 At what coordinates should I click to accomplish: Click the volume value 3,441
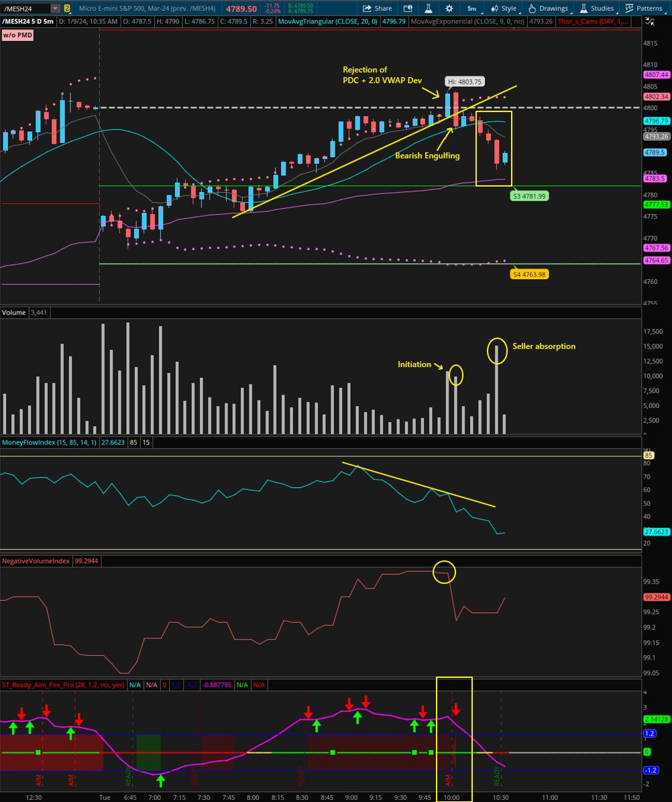tap(38, 313)
